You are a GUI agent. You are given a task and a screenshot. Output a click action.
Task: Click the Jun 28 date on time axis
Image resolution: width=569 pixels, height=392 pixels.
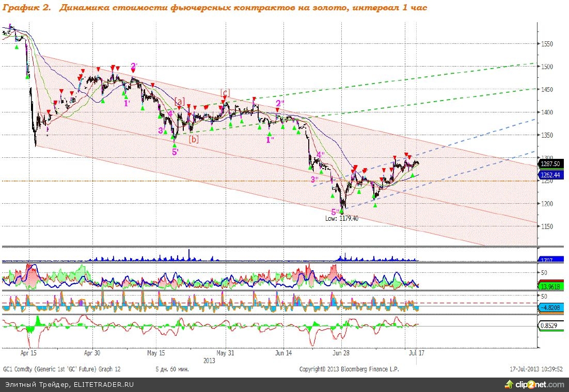(341, 353)
